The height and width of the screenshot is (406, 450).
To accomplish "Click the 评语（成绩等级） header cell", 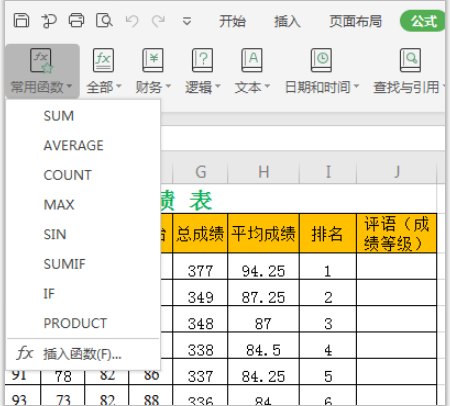I will tap(397, 233).
